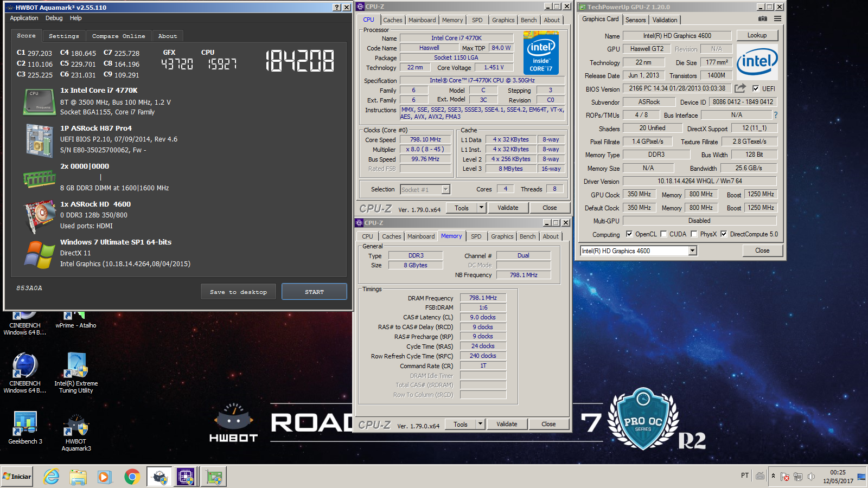Open Internet Explorer from the taskbar
This screenshot has width=868, height=488.
click(52, 477)
